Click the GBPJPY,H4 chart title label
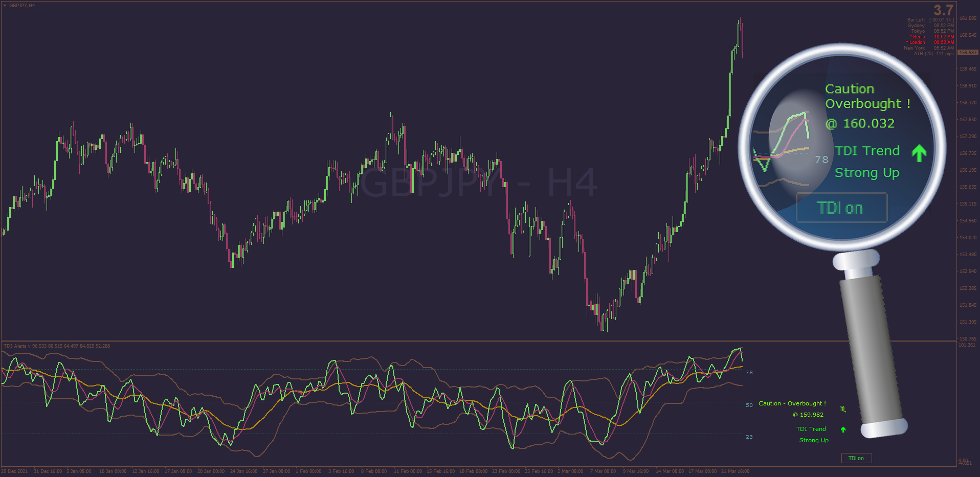980x477 pixels. (22, 6)
